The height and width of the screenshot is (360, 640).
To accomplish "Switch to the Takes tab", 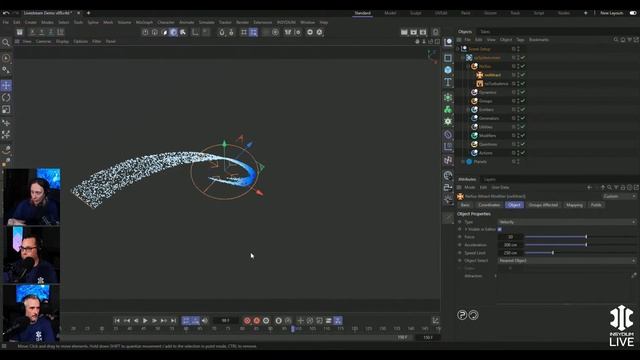I will coord(485,31).
